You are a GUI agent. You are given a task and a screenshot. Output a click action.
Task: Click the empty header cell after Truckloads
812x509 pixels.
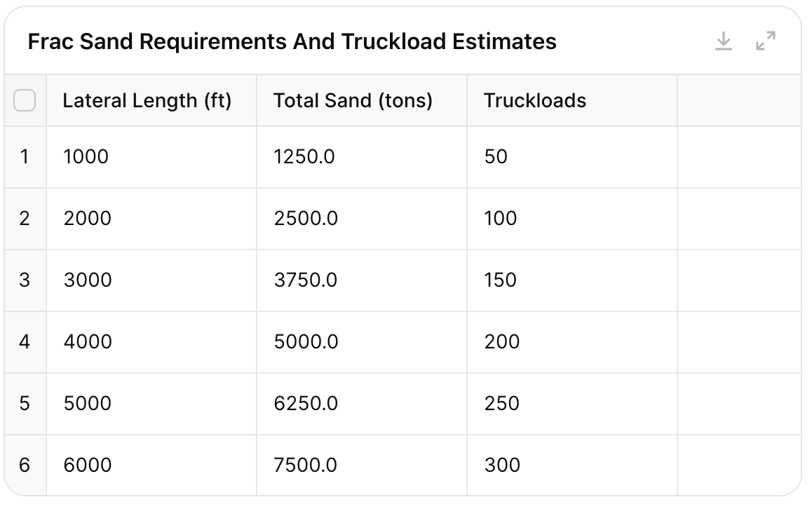click(738, 101)
